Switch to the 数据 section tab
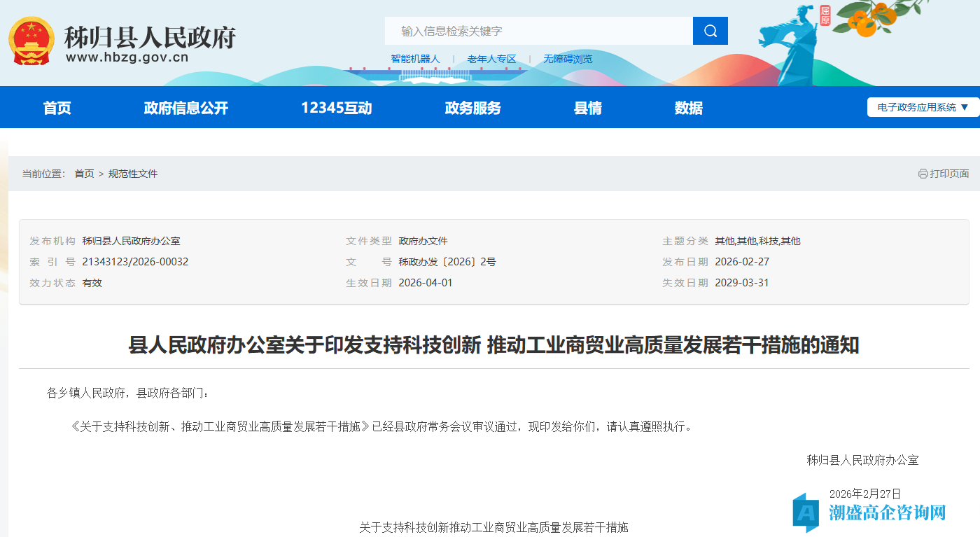Screen dimensions: 980x537 click(x=688, y=107)
